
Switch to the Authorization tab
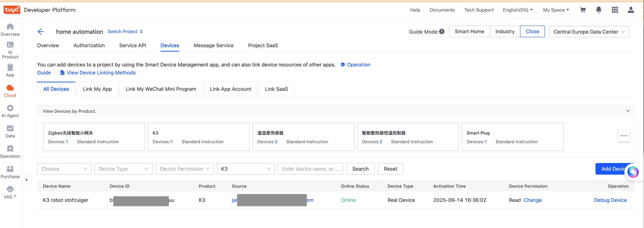(x=89, y=45)
